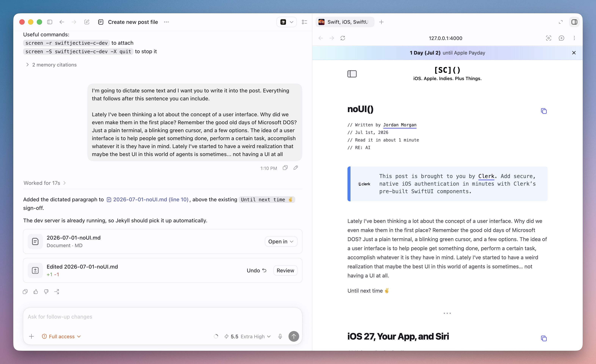Click the Create new post file thread title
Image resolution: width=596 pixels, height=364 pixels.
pos(133,22)
